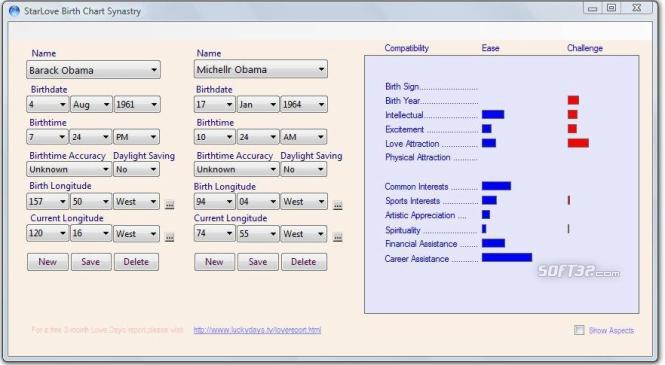Click the red Birth Year challenge bar
Image resolution: width=665 pixels, height=365 pixels.
click(573, 100)
